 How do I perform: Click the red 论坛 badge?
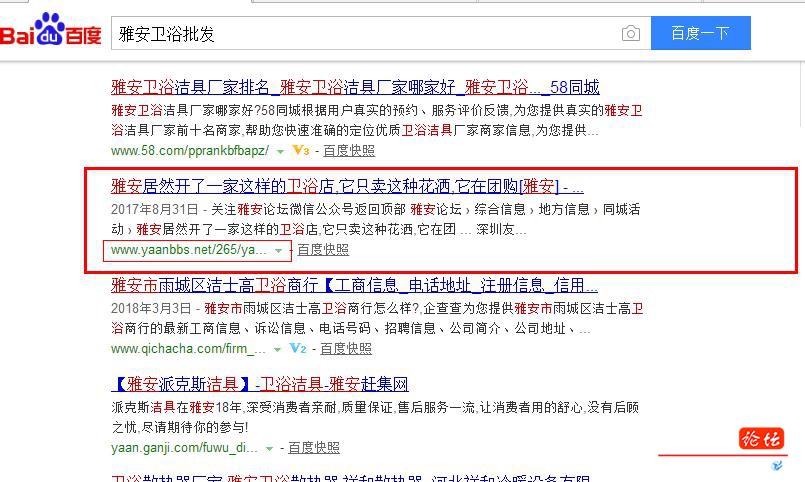coord(761,439)
